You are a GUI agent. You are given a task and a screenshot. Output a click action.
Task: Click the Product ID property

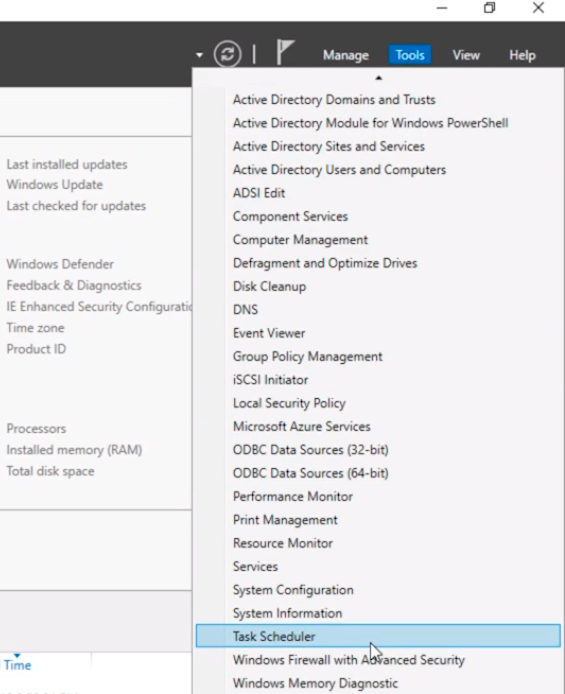(36, 349)
